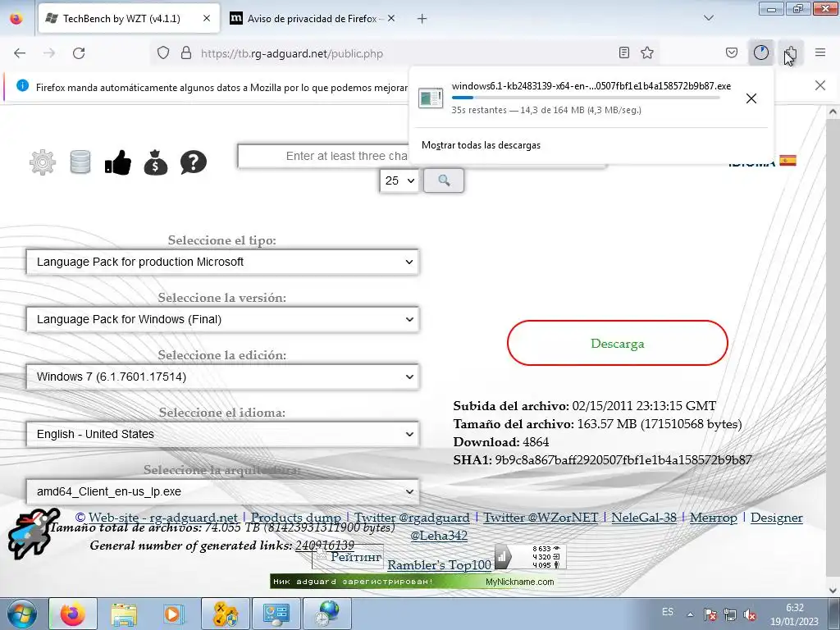Open the Windows Start orb
Viewport: 840px width, 630px height.
[22, 614]
